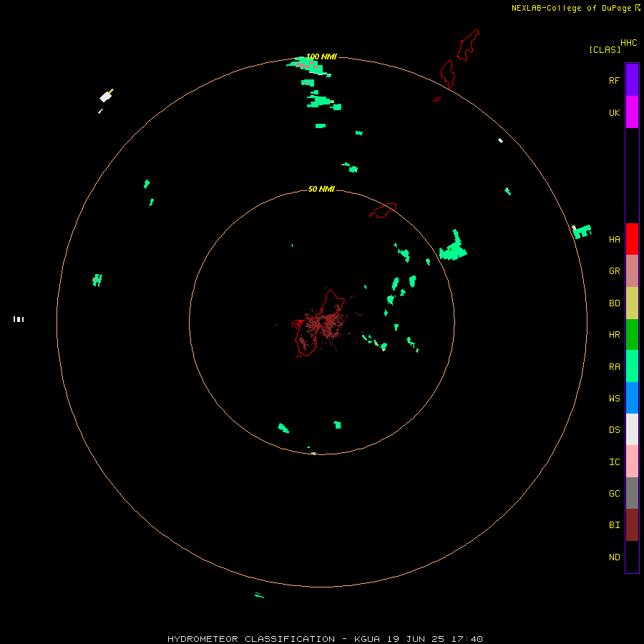Click the NEXLAB-College of DuPage credit
Screen dimensions: 644x644
point(571,8)
